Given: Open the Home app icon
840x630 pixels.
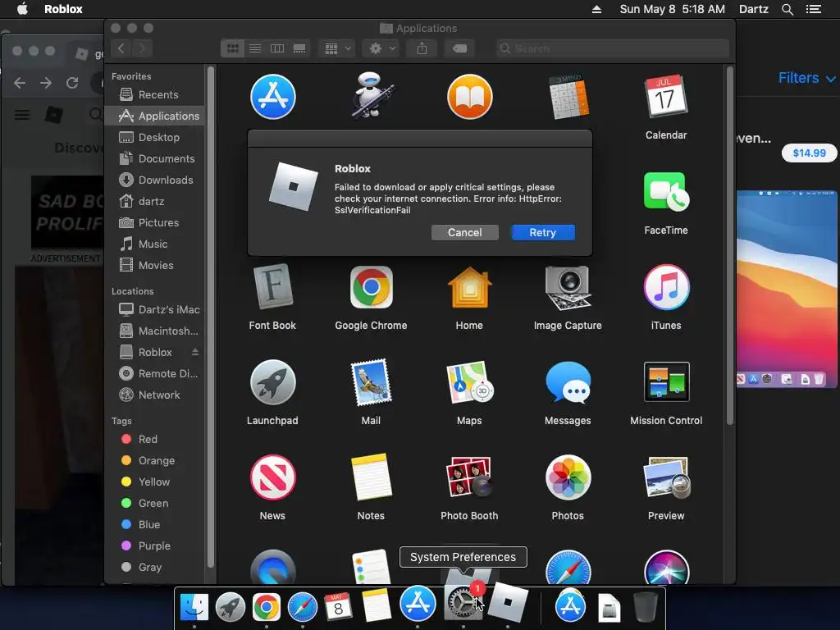Looking at the screenshot, I should (469, 287).
